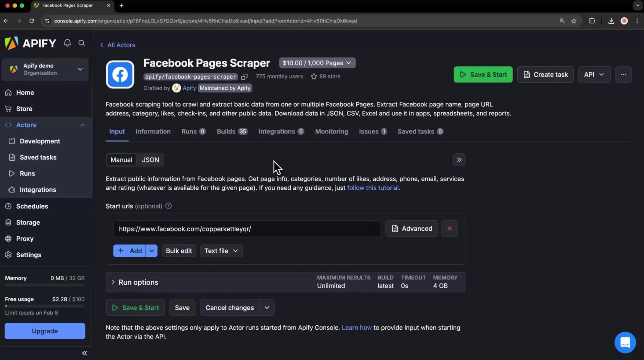Image resolution: width=644 pixels, height=360 pixels.
Task: Open the Add button dropdown arrow
Action: click(x=152, y=251)
